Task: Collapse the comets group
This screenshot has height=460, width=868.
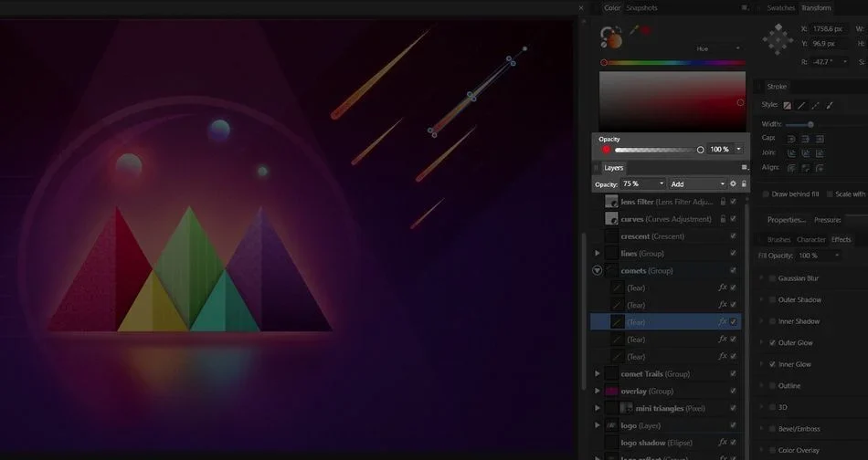Action: [x=598, y=270]
